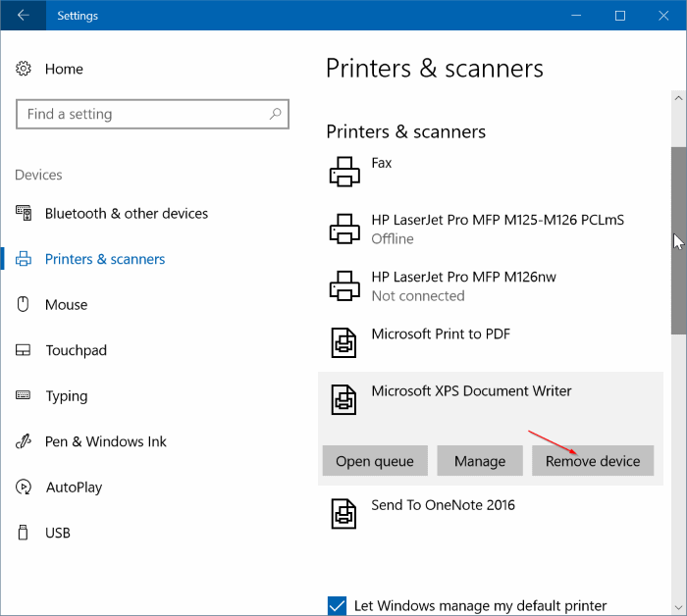Click the Mouse sidebar icon
The width and height of the screenshot is (687, 616).
pos(23,304)
